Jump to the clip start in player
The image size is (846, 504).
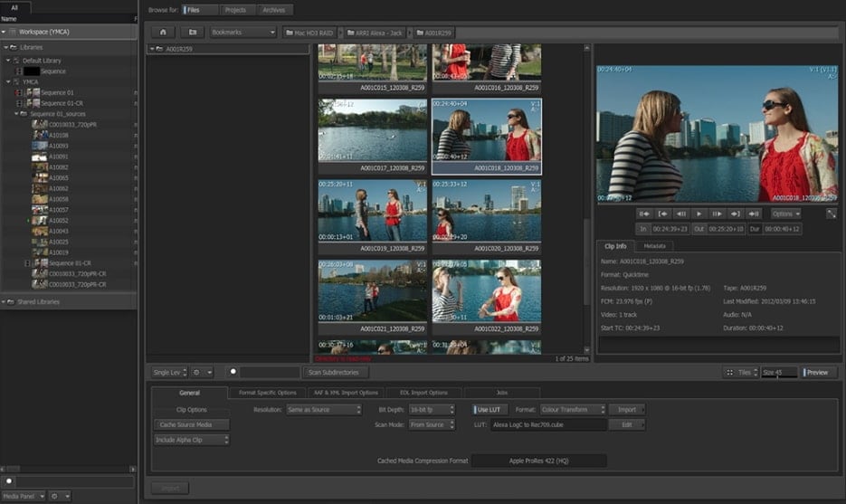click(644, 214)
